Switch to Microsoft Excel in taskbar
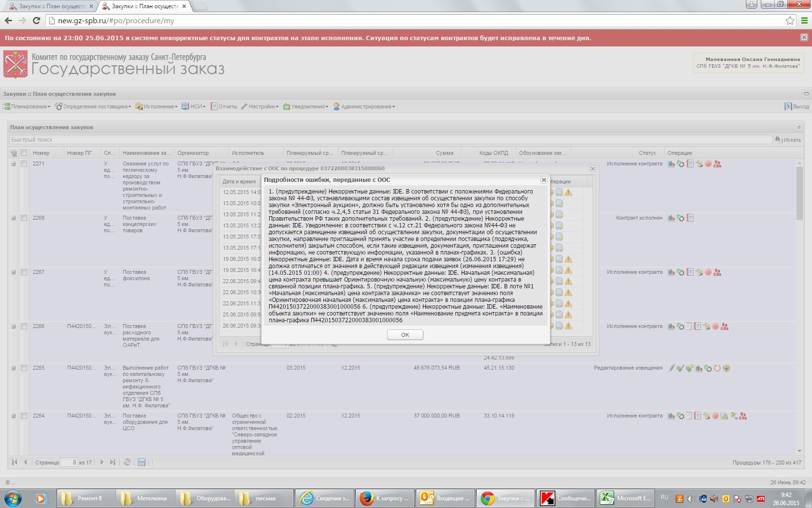 [625, 498]
